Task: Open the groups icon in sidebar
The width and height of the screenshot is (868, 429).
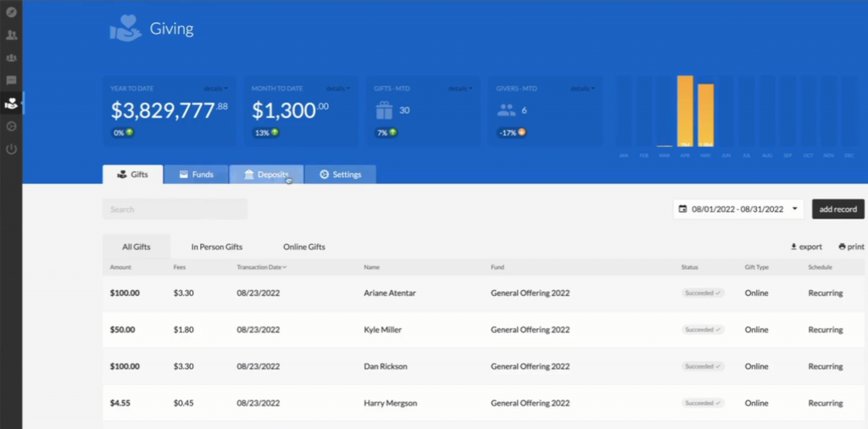Action: 11,58
